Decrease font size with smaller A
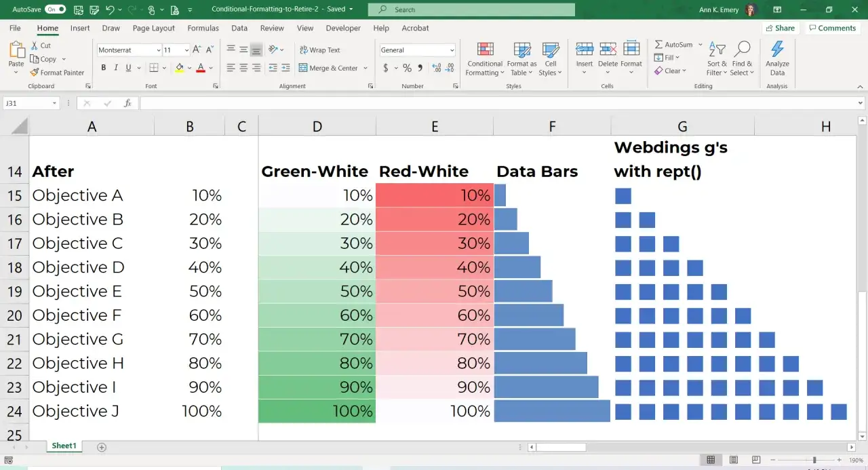The width and height of the screenshot is (868, 470). 210,50
